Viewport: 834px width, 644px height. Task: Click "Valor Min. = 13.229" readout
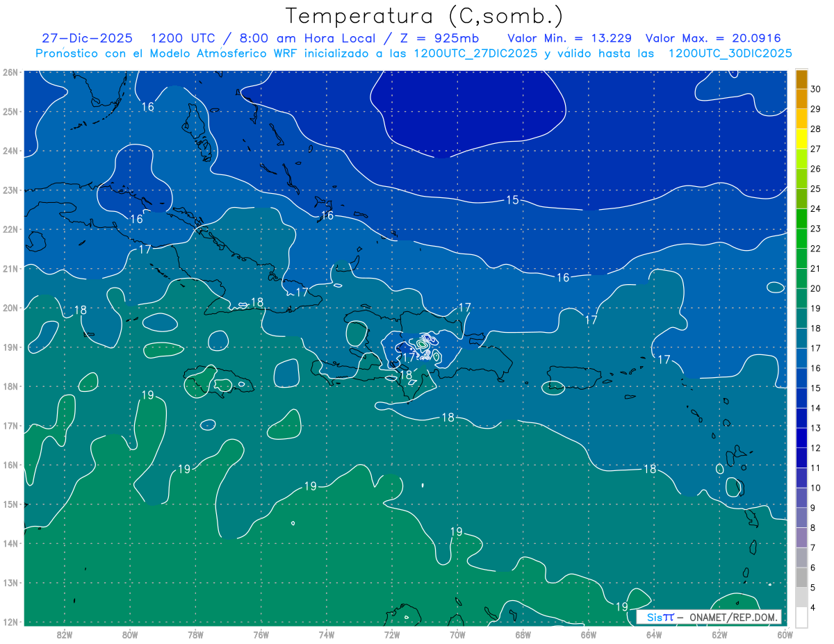571,38
